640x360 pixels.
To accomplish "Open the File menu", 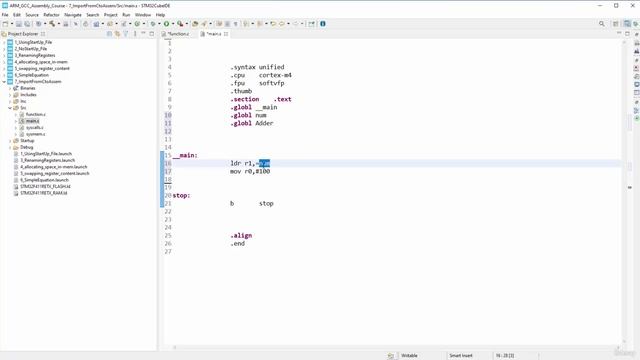I will (x=5, y=15).
